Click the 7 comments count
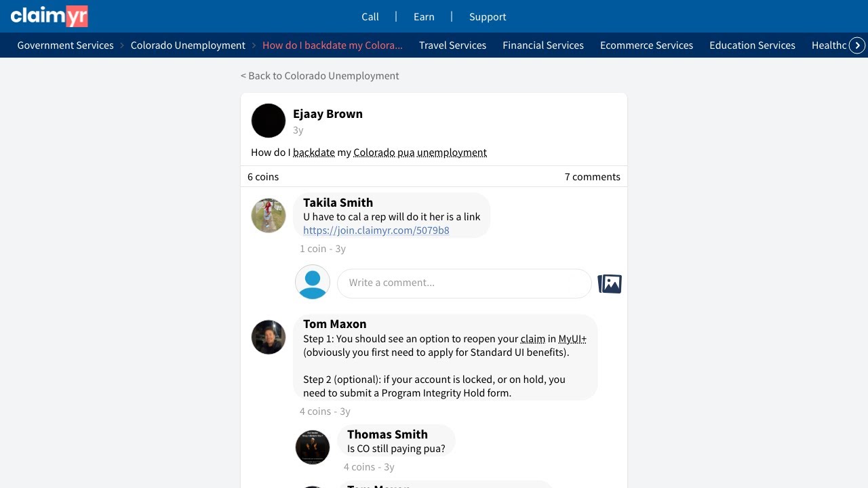Screen dimensions: 868x488 (x=593, y=177)
